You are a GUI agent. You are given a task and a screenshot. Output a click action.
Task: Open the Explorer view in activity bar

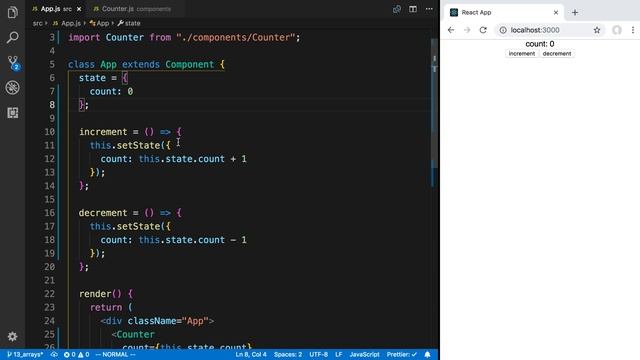(x=13, y=13)
